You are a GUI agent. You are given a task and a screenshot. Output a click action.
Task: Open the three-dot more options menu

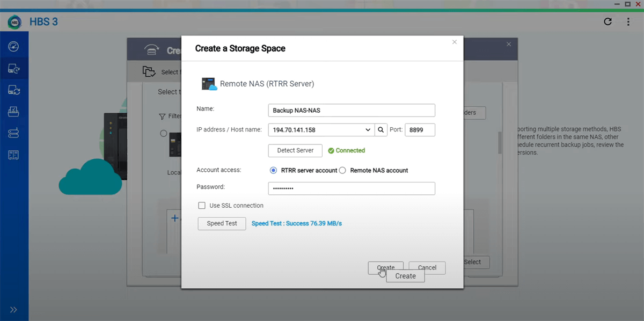click(x=628, y=22)
